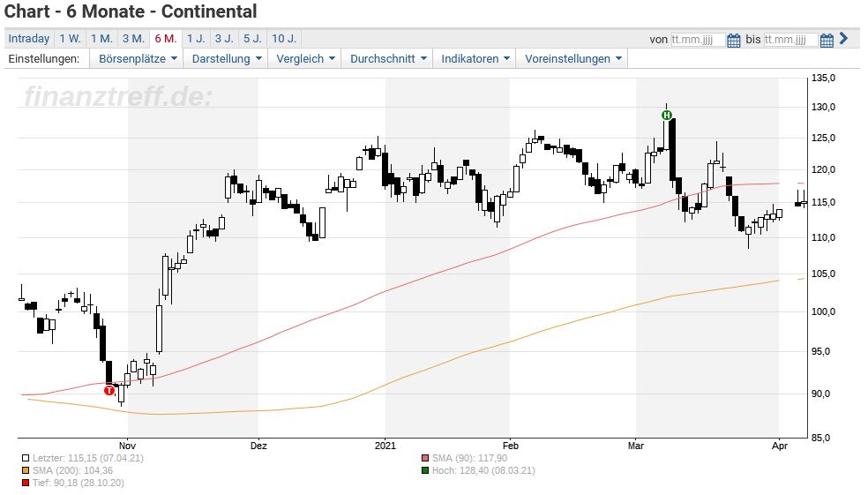Expand the Börsenplätze dropdown
868x495 pixels.
[x=138, y=59]
